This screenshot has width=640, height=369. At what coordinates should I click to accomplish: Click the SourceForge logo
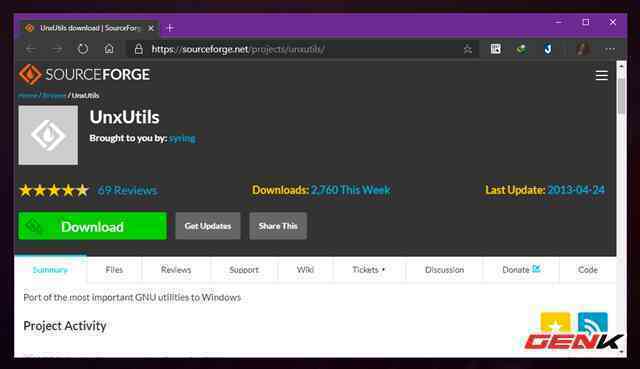84,74
